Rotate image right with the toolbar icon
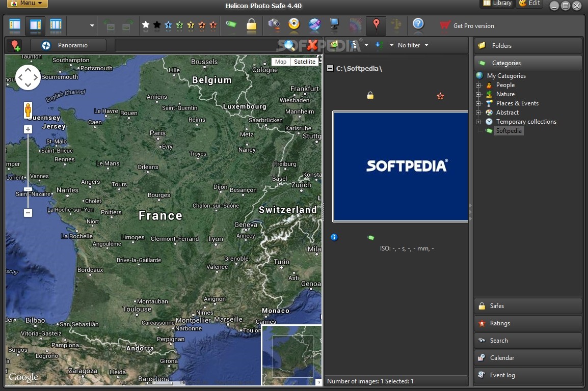Viewport: 588px width, 391px height. [127, 26]
